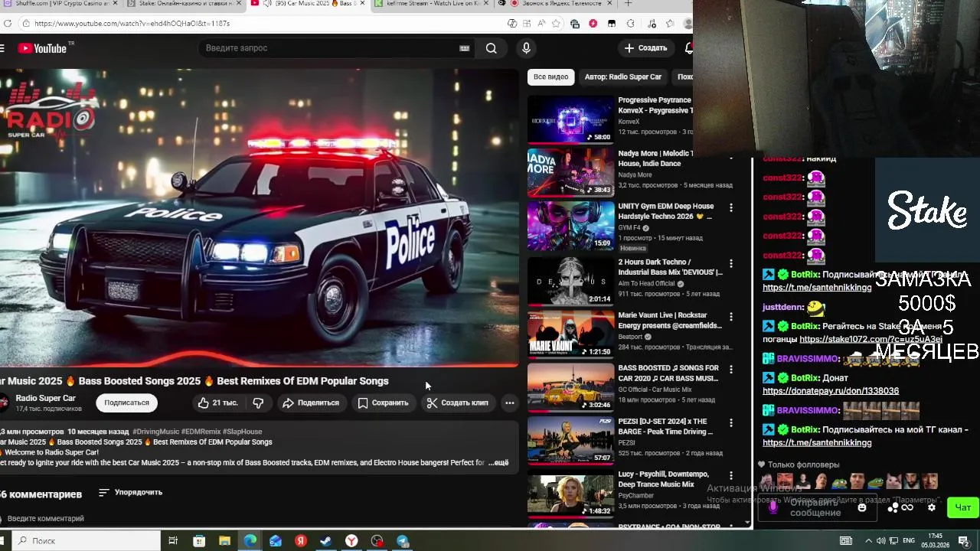Open chat settings gear icon
980x551 pixels.
(x=932, y=507)
